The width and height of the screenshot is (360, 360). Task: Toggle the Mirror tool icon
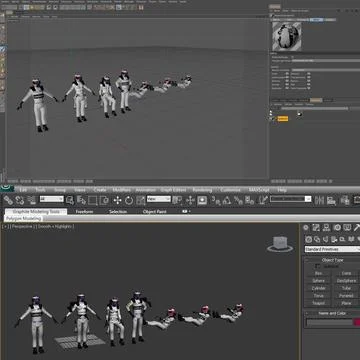tap(319, 200)
